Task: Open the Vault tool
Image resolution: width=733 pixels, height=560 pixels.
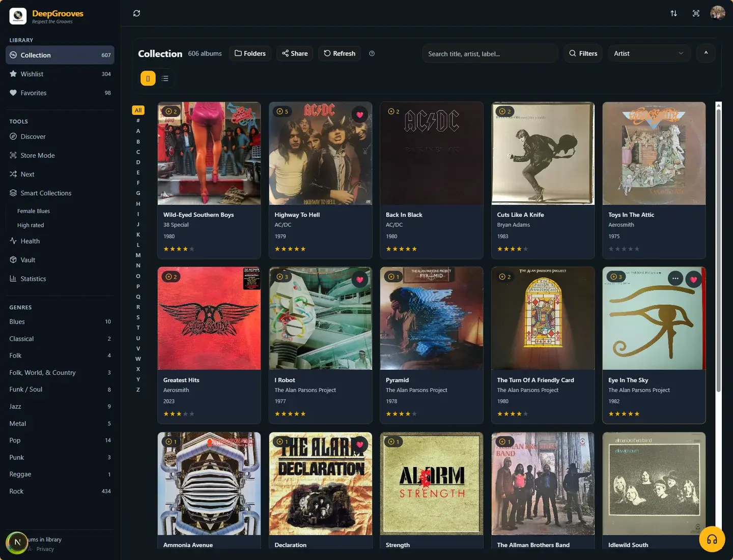Action: tap(60, 260)
